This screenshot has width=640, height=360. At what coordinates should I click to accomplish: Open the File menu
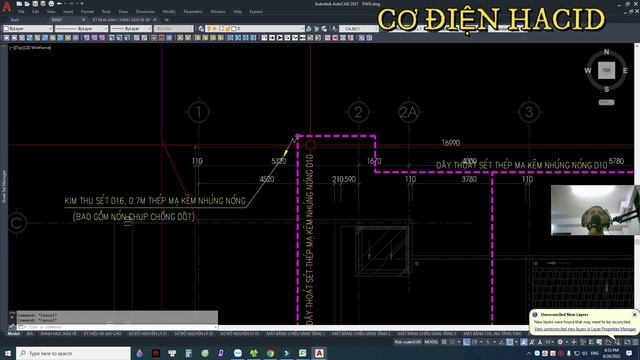point(21,12)
